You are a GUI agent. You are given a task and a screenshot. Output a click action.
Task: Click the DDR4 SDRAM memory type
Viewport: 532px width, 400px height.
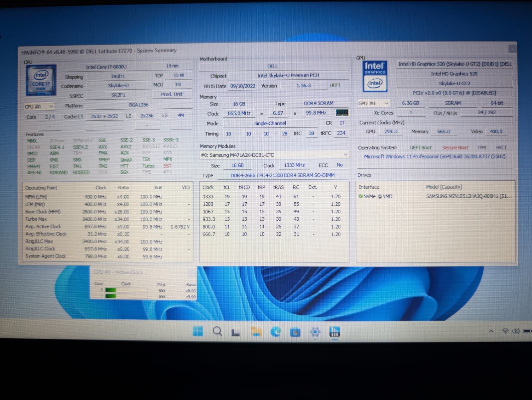[x=319, y=103]
